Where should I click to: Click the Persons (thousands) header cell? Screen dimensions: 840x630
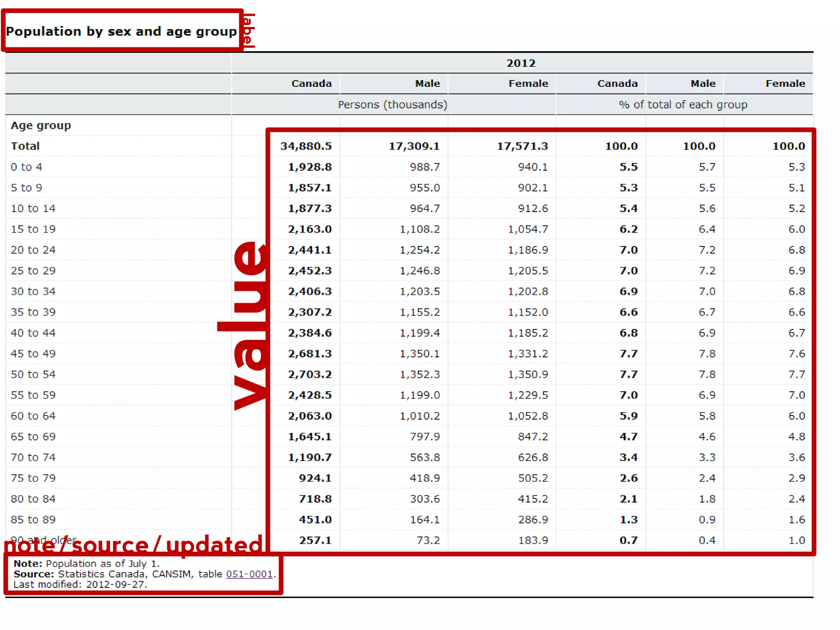click(393, 105)
